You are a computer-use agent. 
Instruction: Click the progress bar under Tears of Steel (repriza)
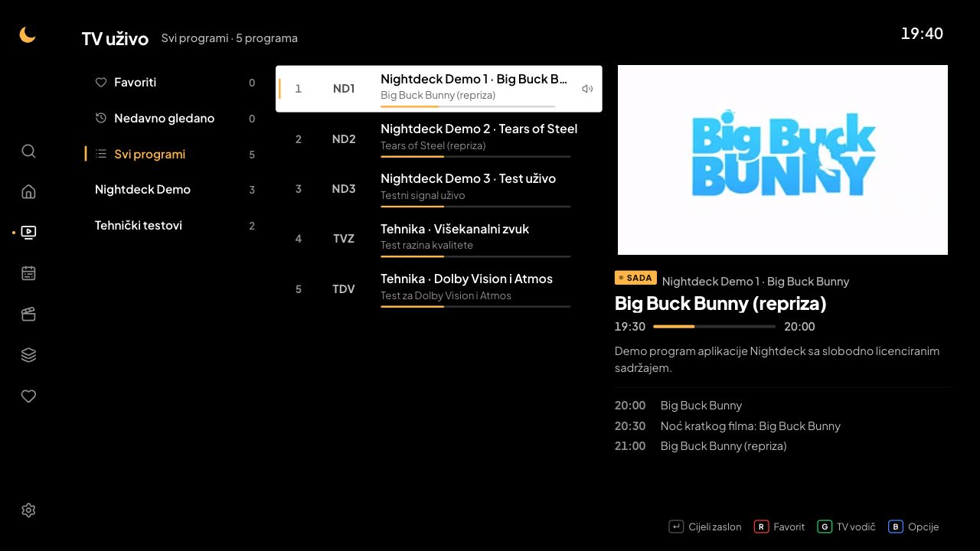point(475,157)
